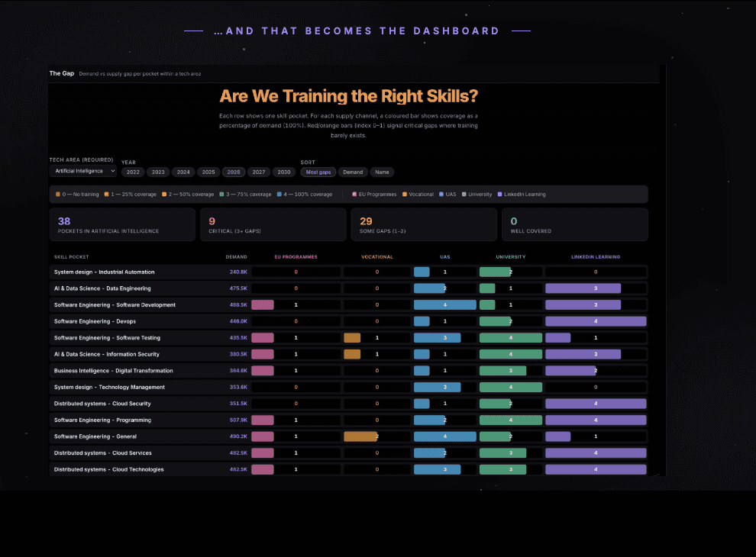Click the Demand column header

pyautogui.click(x=236, y=257)
